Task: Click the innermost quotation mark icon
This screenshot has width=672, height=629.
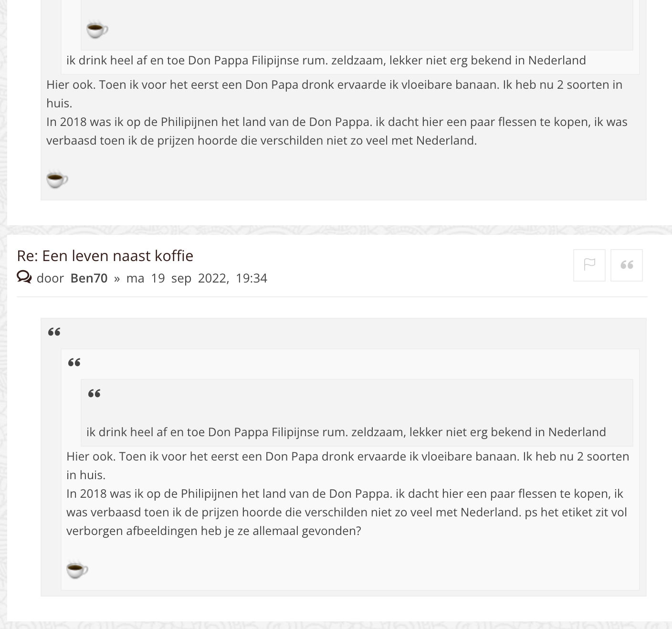Action: [x=94, y=394]
